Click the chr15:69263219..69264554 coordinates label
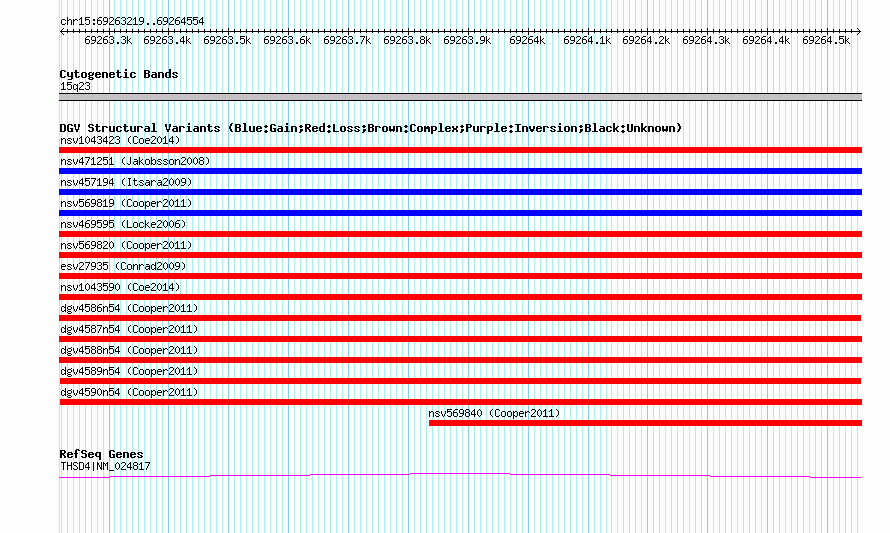890x533 pixels. [x=132, y=21]
